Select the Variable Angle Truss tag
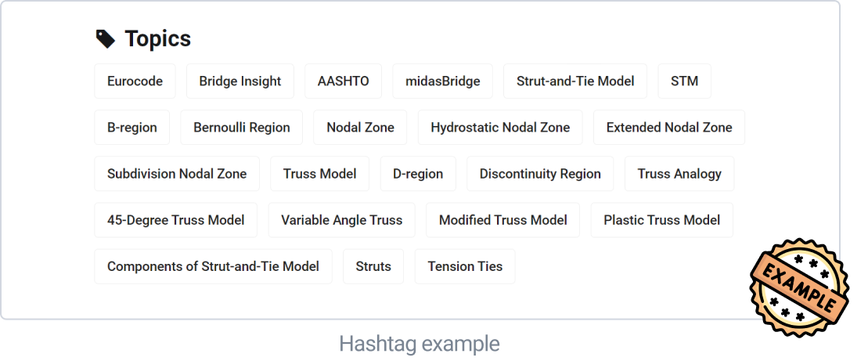 coord(341,220)
